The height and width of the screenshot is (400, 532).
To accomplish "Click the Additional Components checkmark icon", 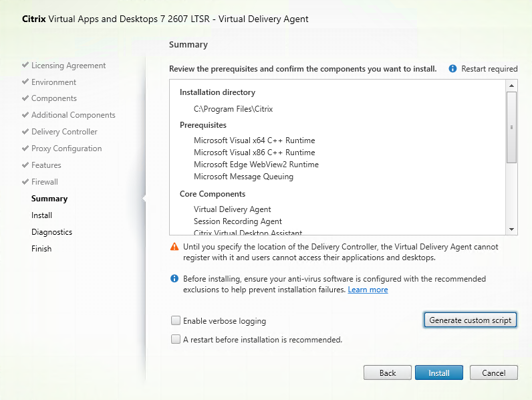I will [x=25, y=114].
